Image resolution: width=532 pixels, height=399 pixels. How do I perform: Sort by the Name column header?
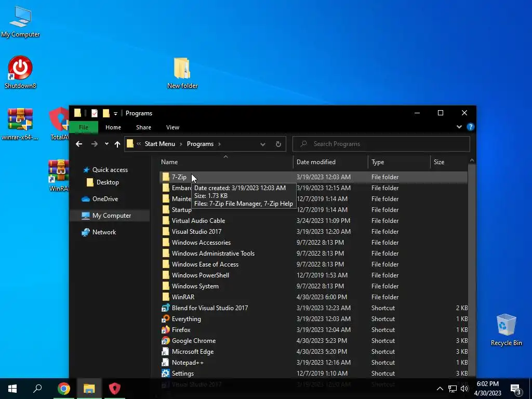tap(225, 162)
